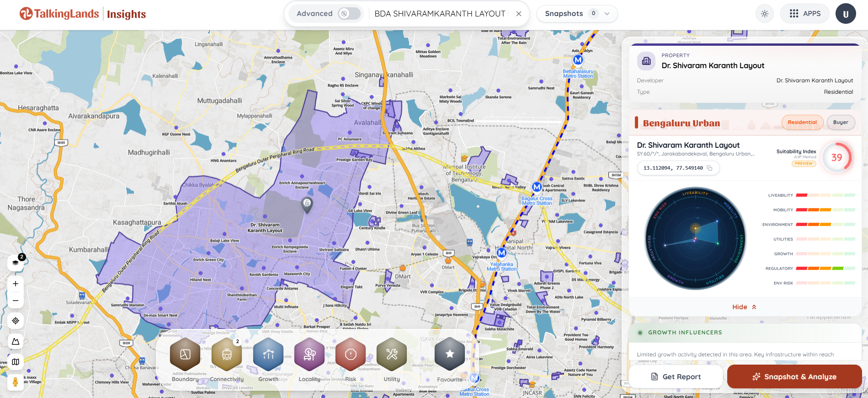This screenshot has width=868, height=398.
Task: Click the Muttugadahalli map label
Action: [x=219, y=101]
